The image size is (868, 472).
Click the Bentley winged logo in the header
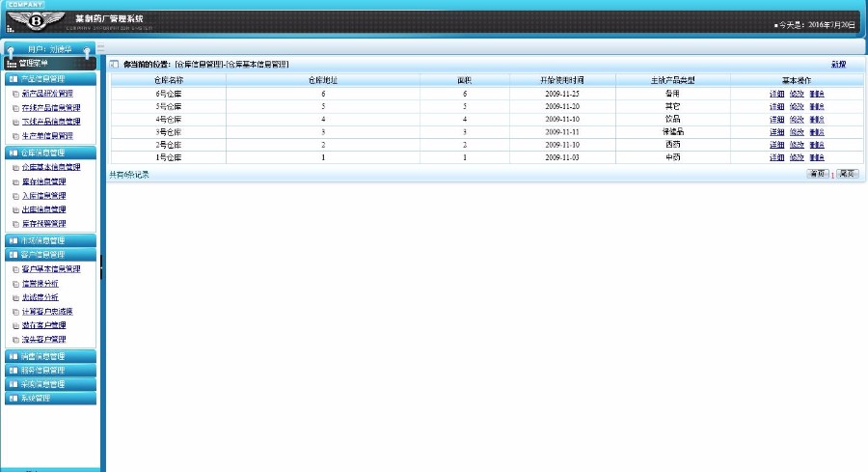click(x=36, y=21)
